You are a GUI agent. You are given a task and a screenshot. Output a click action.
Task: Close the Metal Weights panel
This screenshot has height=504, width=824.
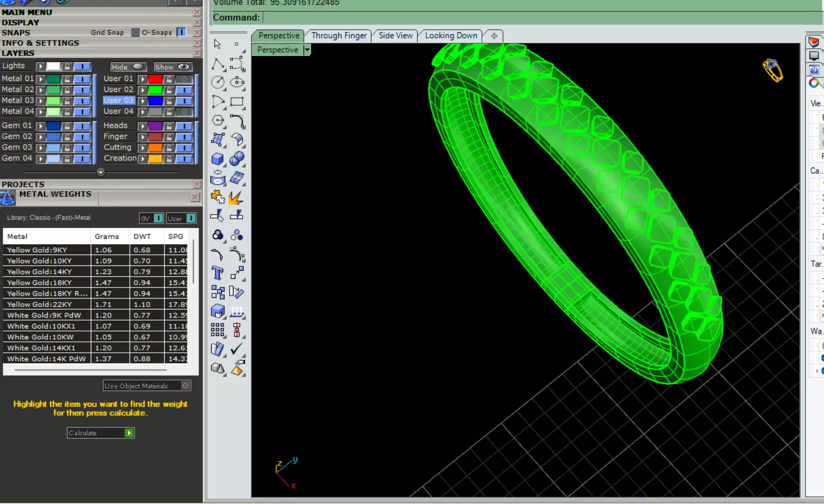pyautogui.click(x=195, y=197)
